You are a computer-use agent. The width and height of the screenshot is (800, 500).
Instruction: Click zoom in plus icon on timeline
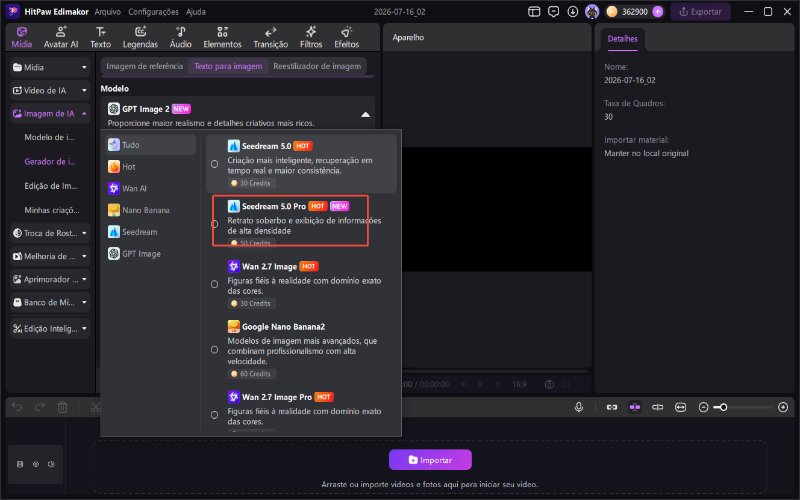[x=783, y=407]
